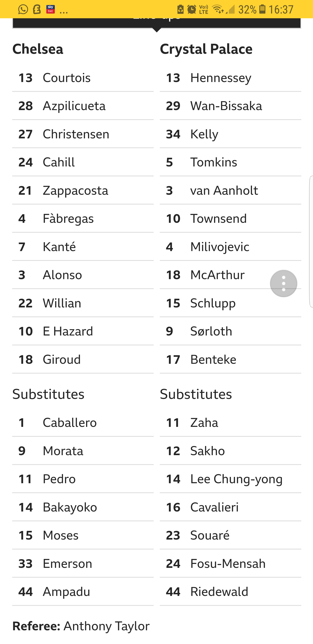Tap the alarm clock status icon
The height and width of the screenshot is (644, 313).
192,10
